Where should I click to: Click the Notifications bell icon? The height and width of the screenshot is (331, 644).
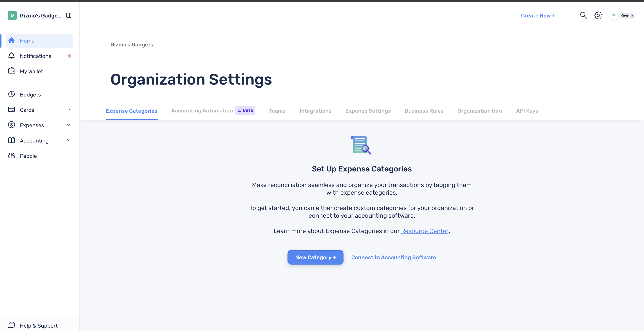(11, 56)
